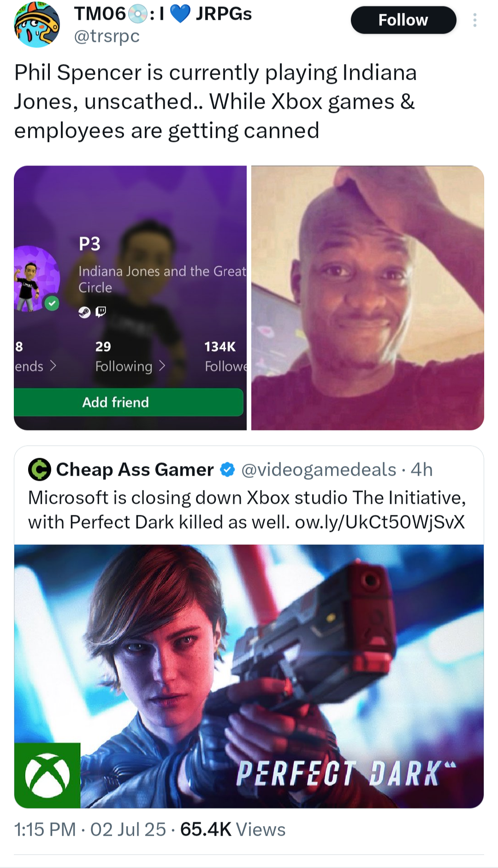Viewport: 498px width, 868px height.
Task: Open the three-dot more options menu
Action: (x=474, y=20)
